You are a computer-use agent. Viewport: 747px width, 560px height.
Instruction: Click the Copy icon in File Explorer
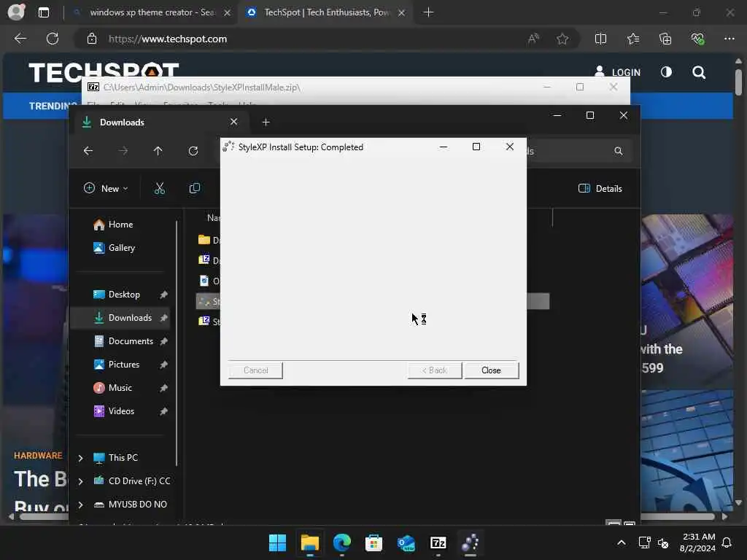(x=194, y=189)
